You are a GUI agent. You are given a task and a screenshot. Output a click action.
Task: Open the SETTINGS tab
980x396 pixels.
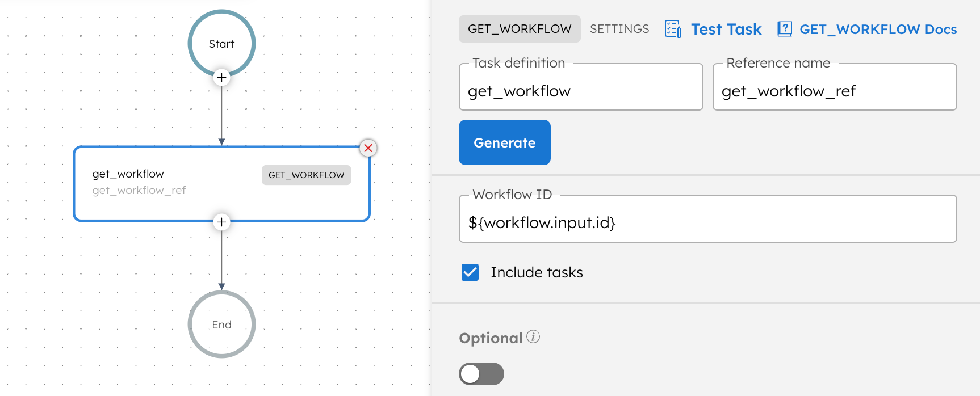point(619,29)
